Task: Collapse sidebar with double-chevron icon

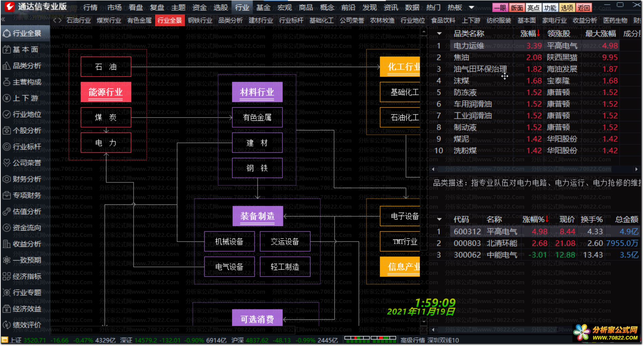Action: [3, 20]
